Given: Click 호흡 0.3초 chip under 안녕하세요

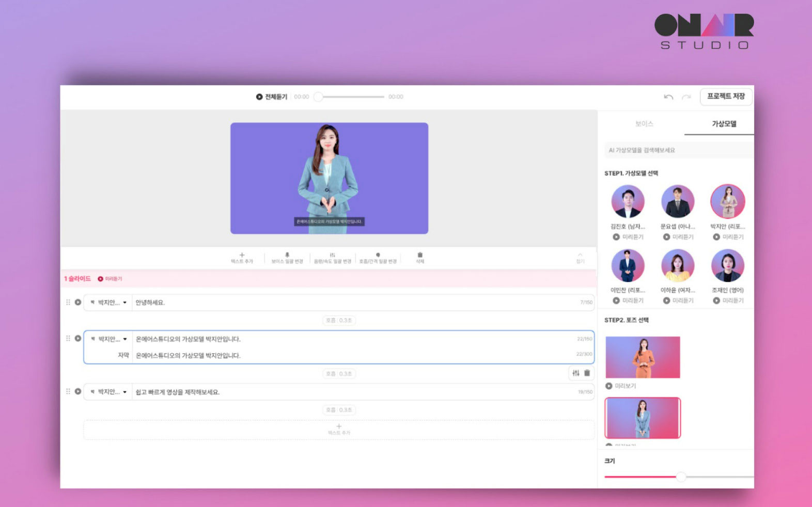Looking at the screenshot, I should [339, 321].
